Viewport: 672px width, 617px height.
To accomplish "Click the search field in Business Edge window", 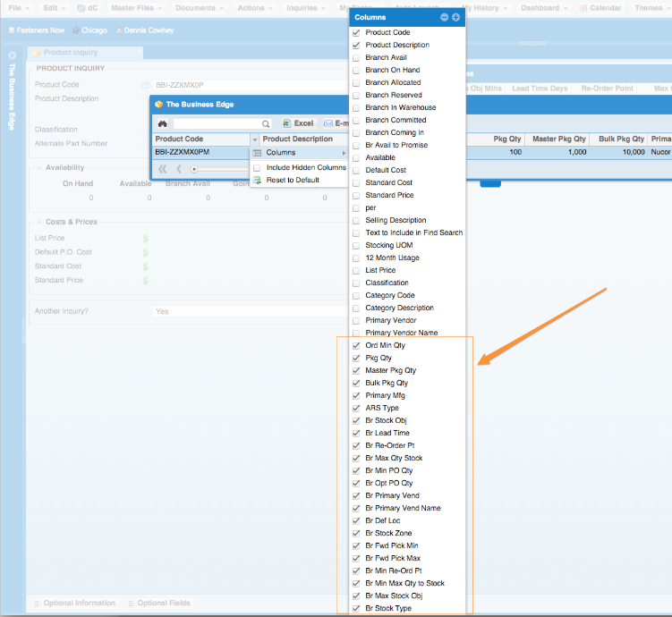I will click(217, 123).
